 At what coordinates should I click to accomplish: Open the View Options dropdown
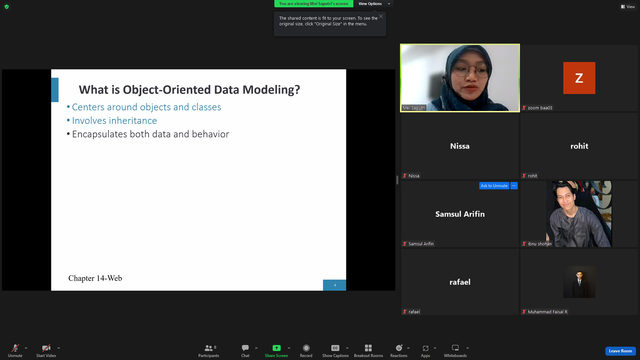(374, 4)
